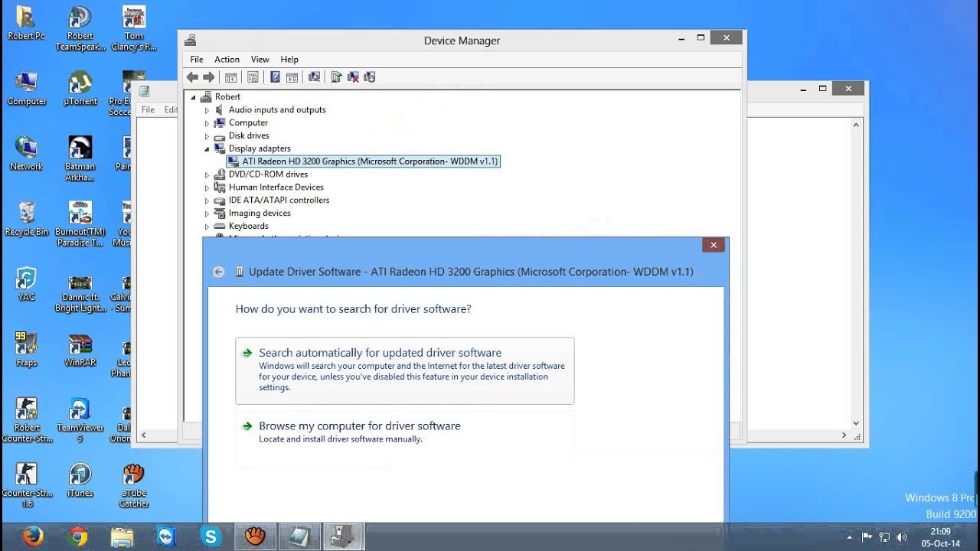Click left arrow of background window horizontal scrollbar
The width and height of the screenshot is (980, 551).
143,435
